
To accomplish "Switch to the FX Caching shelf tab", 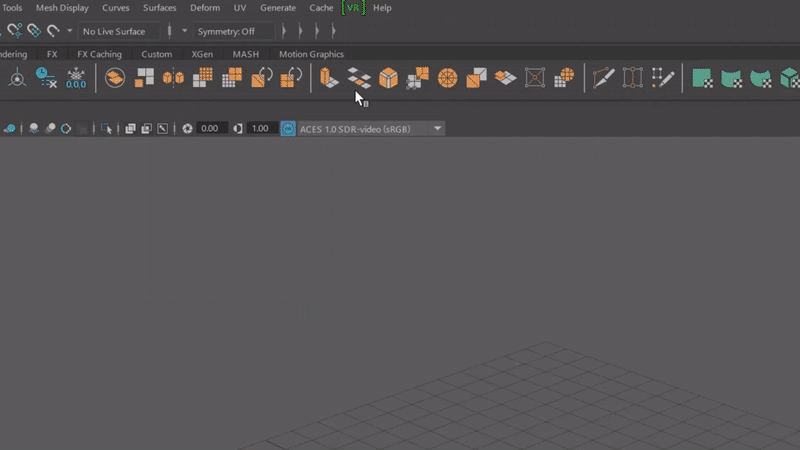I will [99, 54].
